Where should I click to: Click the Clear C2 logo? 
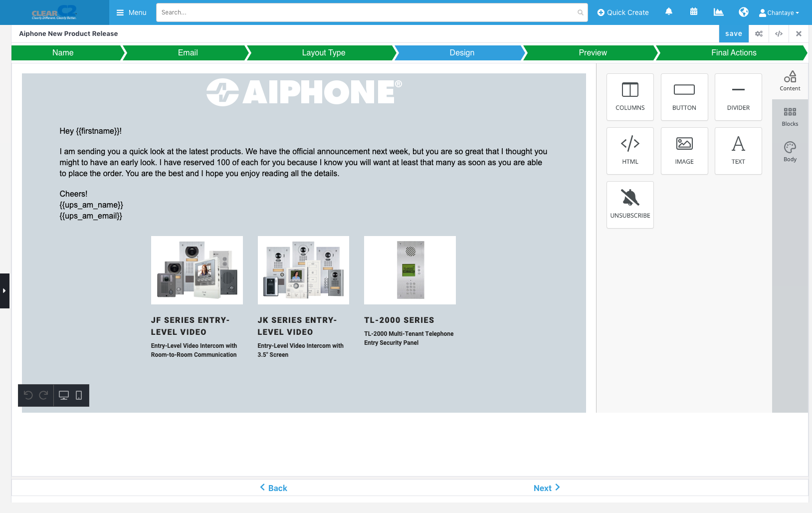pyautogui.click(x=54, y=12)
